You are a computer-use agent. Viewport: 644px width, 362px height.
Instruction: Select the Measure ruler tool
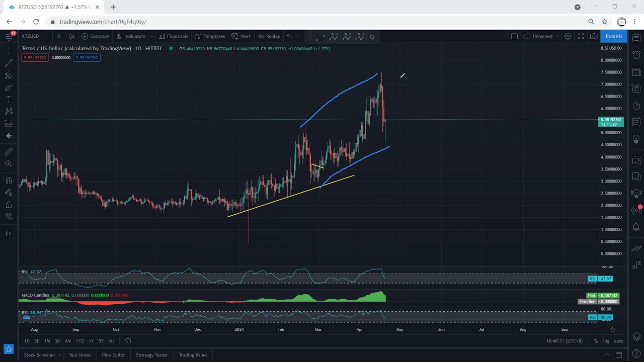9,152
